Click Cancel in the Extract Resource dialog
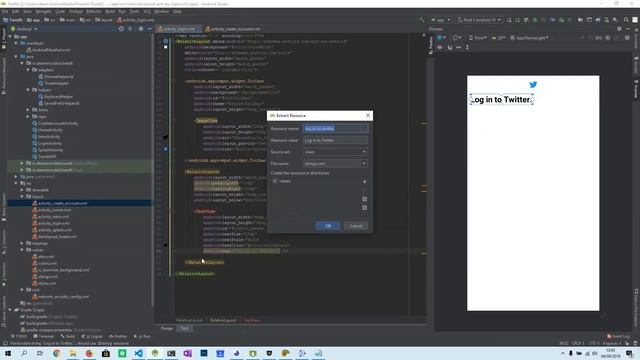Image resolution: width=640 pixels, height=360 pixels. tap(356, 226)
